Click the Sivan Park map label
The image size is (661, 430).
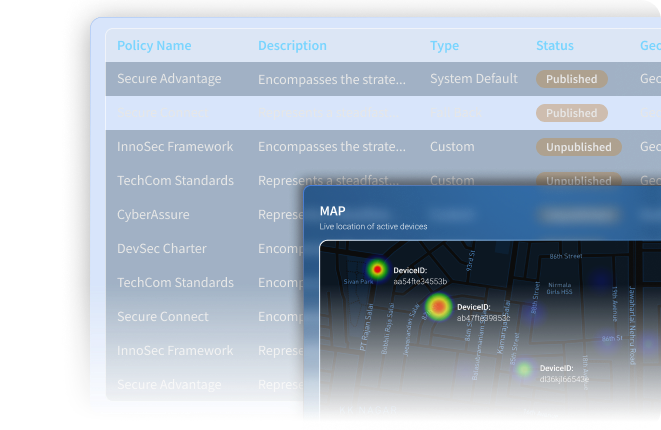point(358,282)
